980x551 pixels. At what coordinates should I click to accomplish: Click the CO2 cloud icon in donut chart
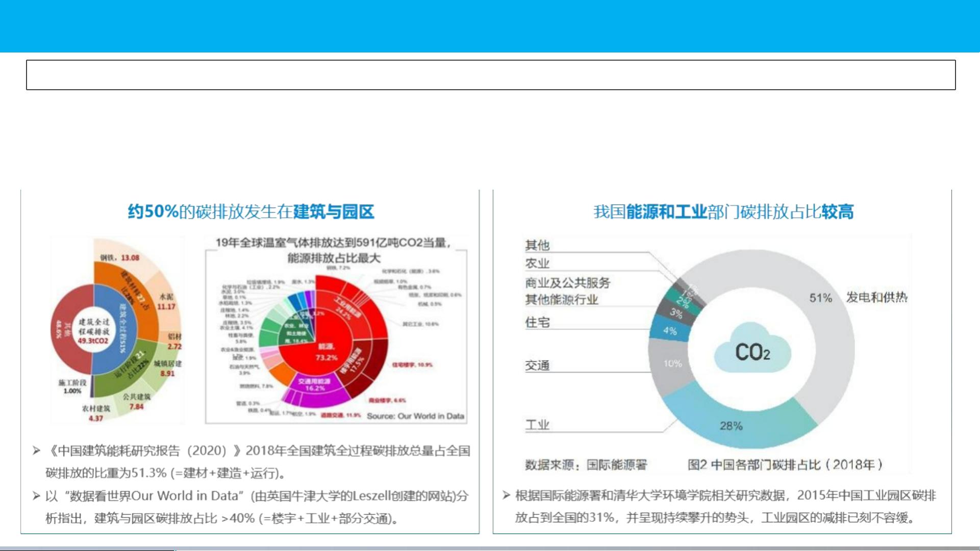[x=752, y=351]
